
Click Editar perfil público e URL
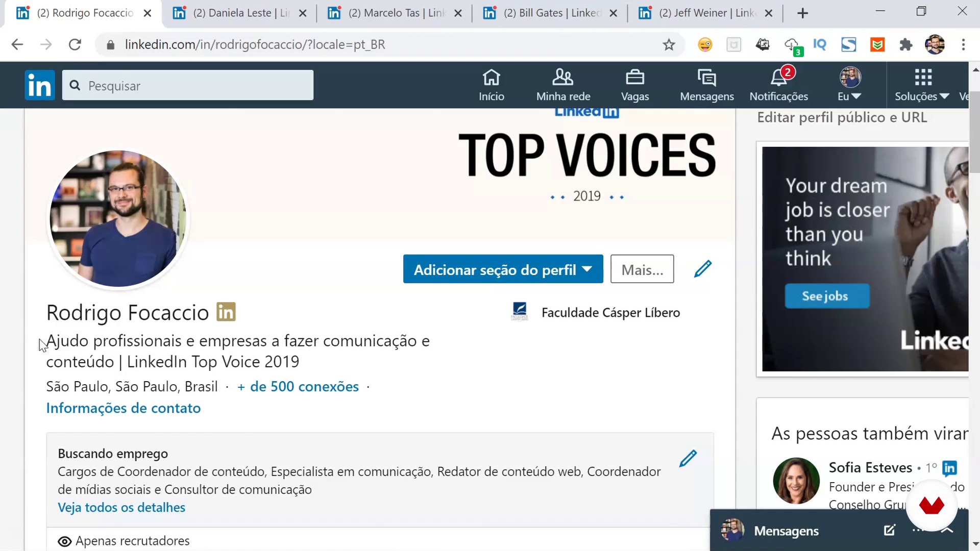tap(842, 117)
